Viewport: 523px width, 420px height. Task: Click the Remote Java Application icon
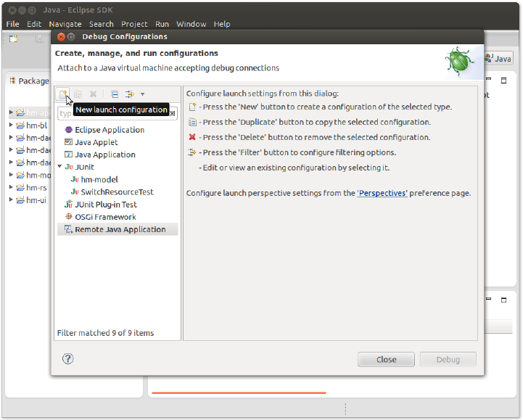point(68,229)
